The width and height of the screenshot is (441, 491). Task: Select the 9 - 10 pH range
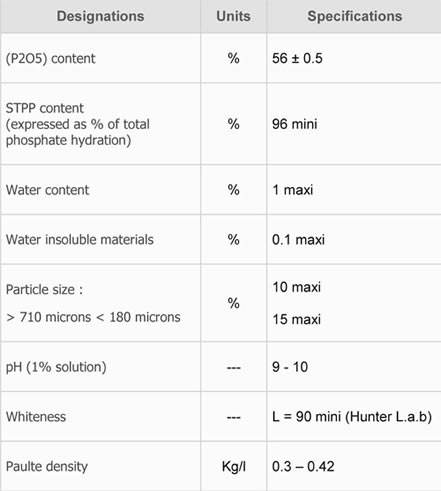[x=290, y=367]
